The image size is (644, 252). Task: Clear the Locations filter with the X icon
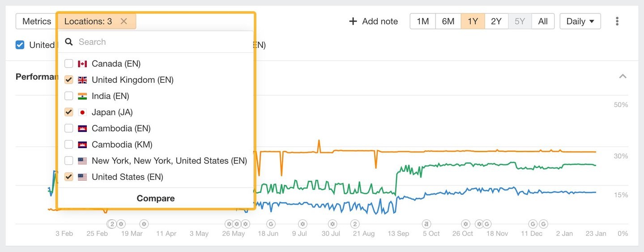click(124, 21)
